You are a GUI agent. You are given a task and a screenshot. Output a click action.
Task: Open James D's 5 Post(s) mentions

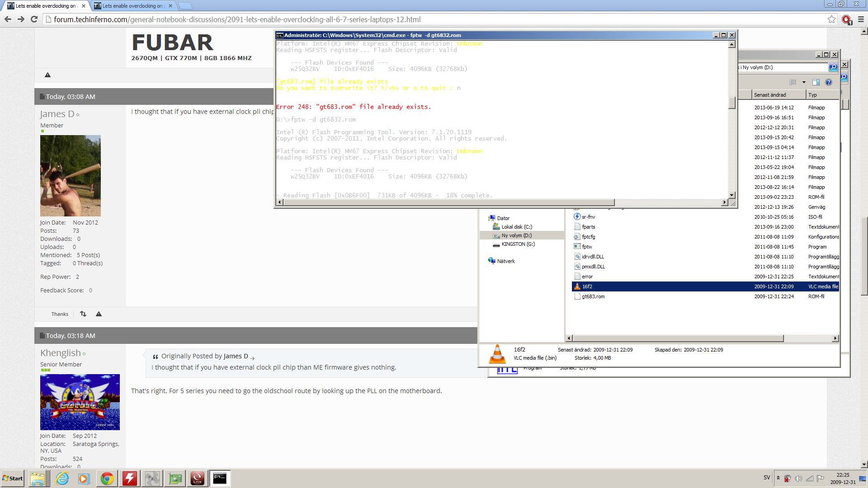[x=88, y=255]
